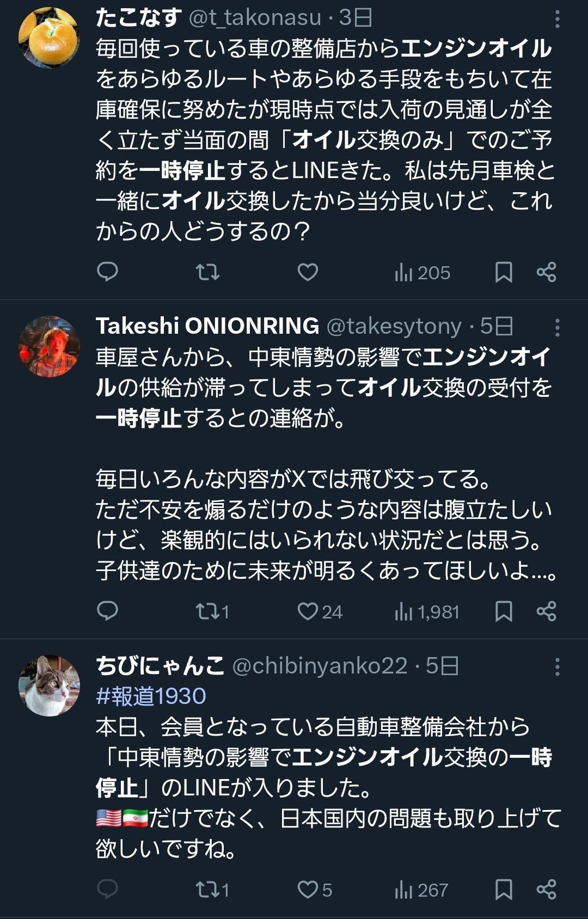Bookmark the たこなす tweet
588x919 pixels.
click(504, 272)
